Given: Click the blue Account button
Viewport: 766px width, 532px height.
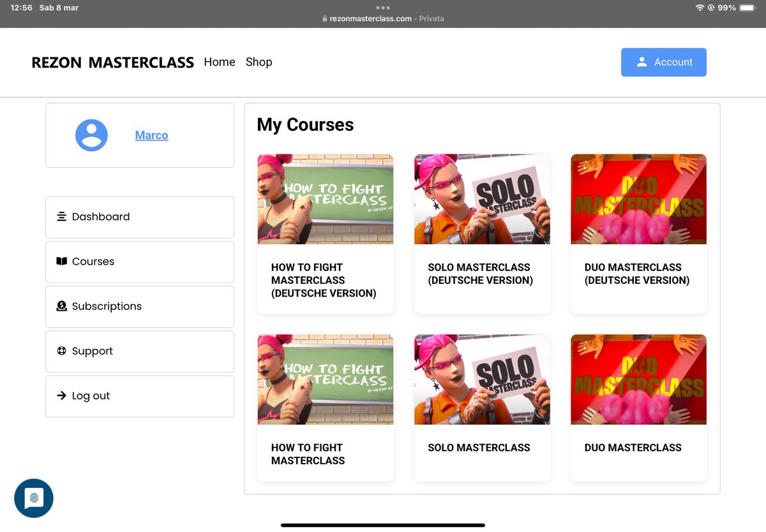Looking at the screenshot, I should (x=664, y=62).
